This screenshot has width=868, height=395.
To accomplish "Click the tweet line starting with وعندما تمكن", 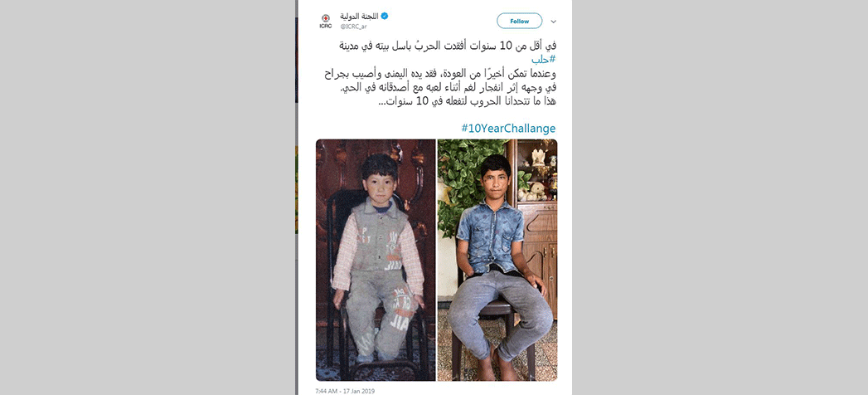I will (x=440, y=74).
